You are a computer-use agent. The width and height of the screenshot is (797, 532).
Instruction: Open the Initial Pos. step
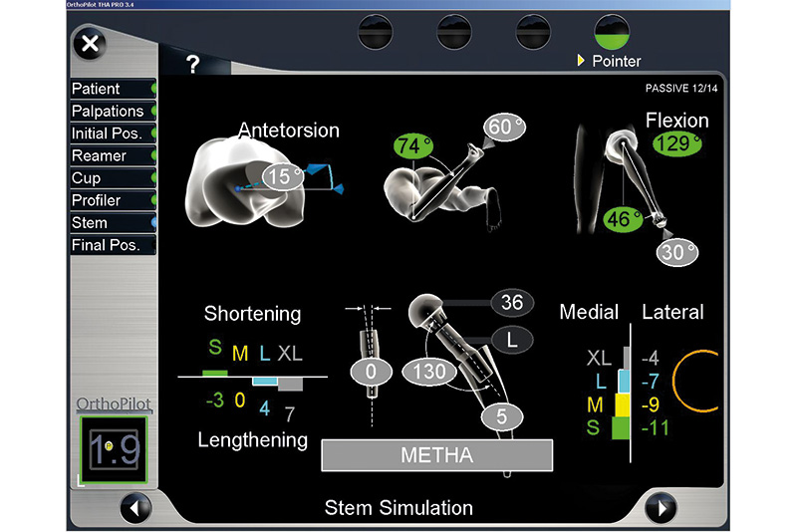[x=113, y=133]
